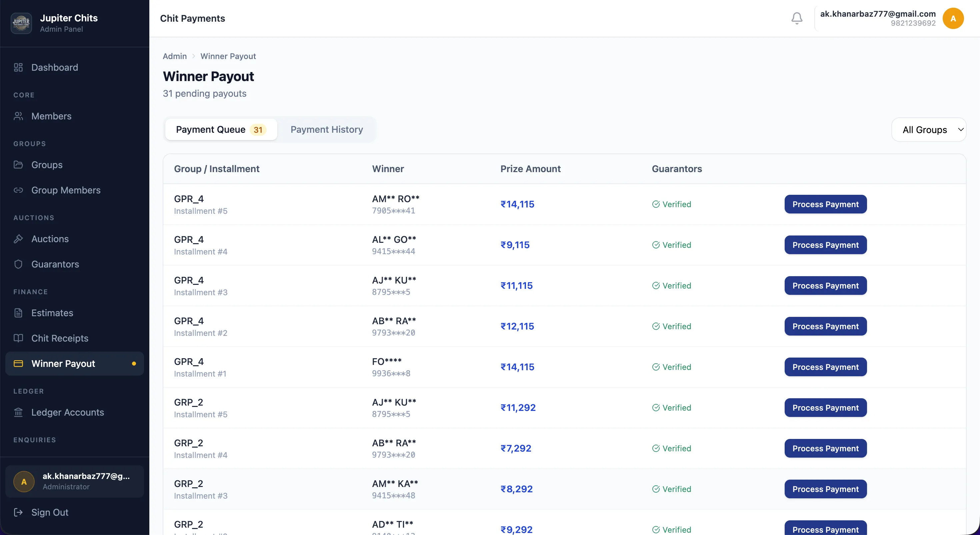Image resolution: width=980 pixels, height=535 pixels.
Task: Switch to the Payment History tab
Action: tap(326, 129)
